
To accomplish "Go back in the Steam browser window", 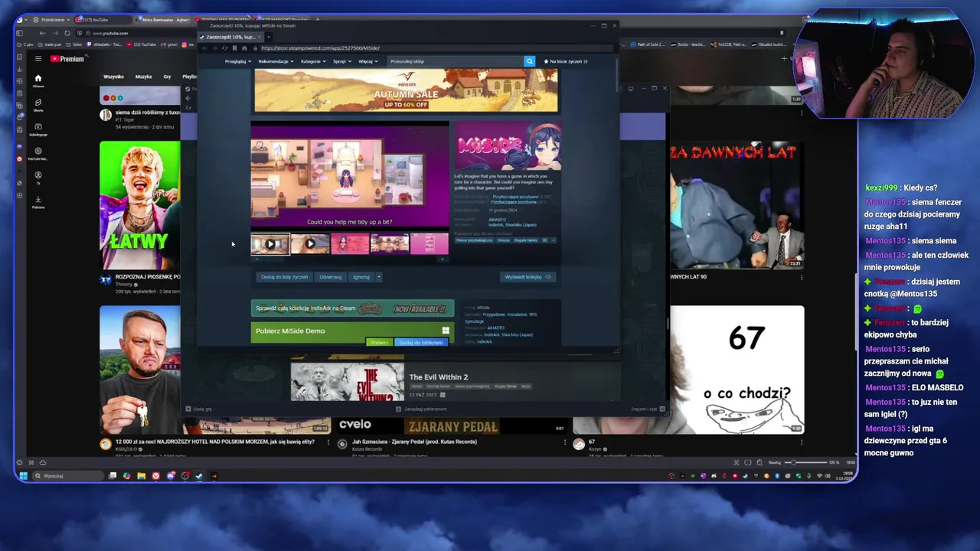I will point(205,48).
